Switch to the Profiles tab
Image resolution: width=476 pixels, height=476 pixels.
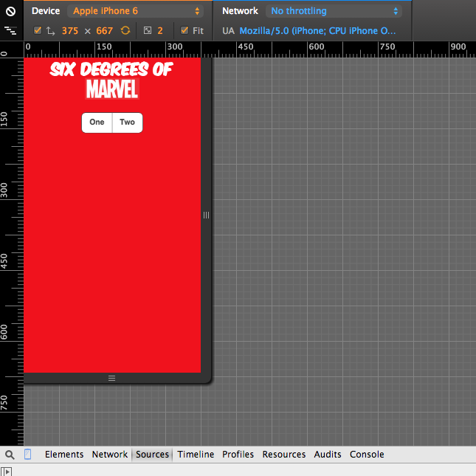click(x=238, y=455)
